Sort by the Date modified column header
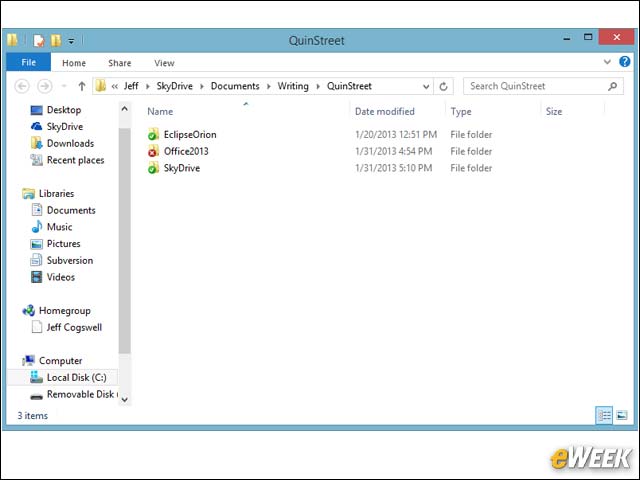This screenshot has height=480, width=640. (x=384, y=111)
